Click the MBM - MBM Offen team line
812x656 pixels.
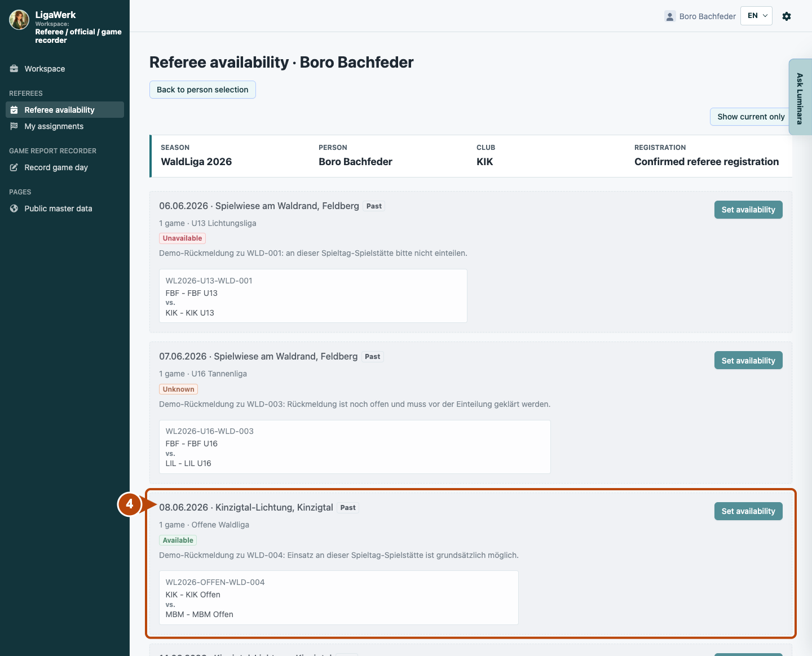pos(199,614)
